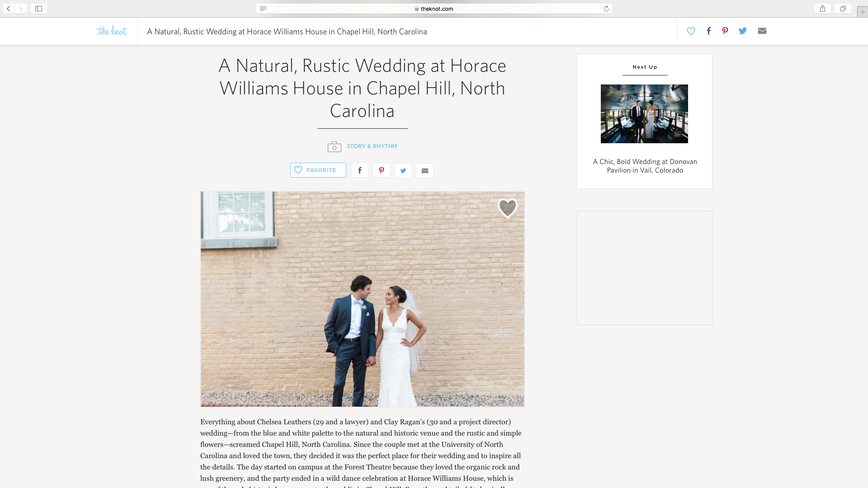The image size is (868, 488).
Task: Toggle the FAVORITE button
Action: click(x=318, y=170)
